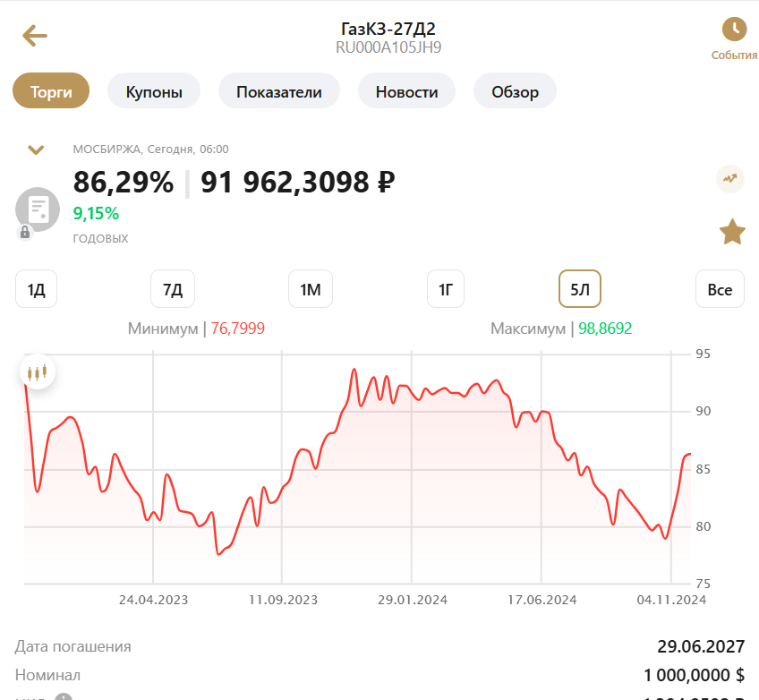The height and width of the screenshot is (700, 759).
Task: Click the Дата погашения label
Action: (x=72, y=646)
